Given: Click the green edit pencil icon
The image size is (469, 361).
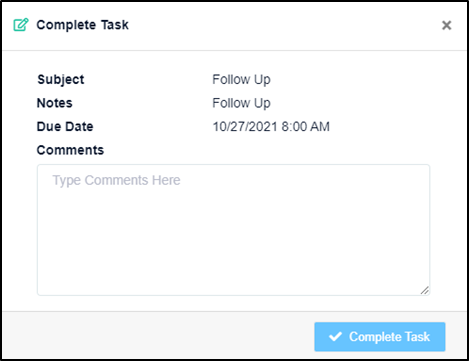Looking at the screenshot, I should coord(21,25).
